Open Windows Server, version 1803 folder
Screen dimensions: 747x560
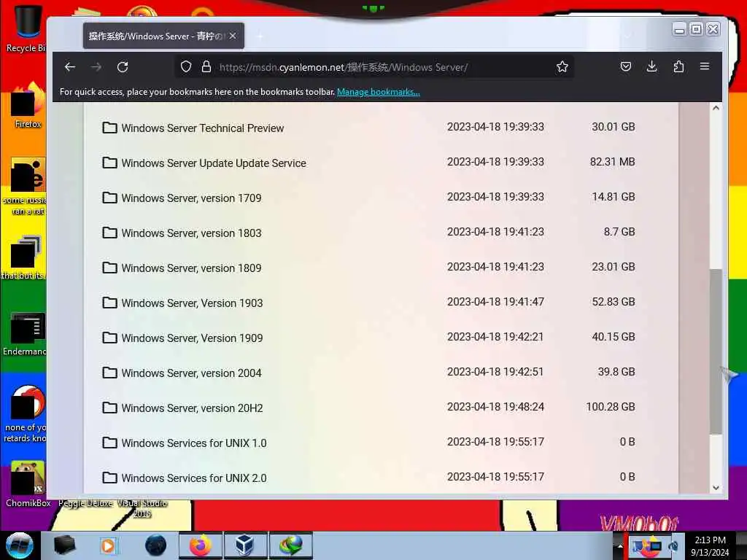(191, 233)
